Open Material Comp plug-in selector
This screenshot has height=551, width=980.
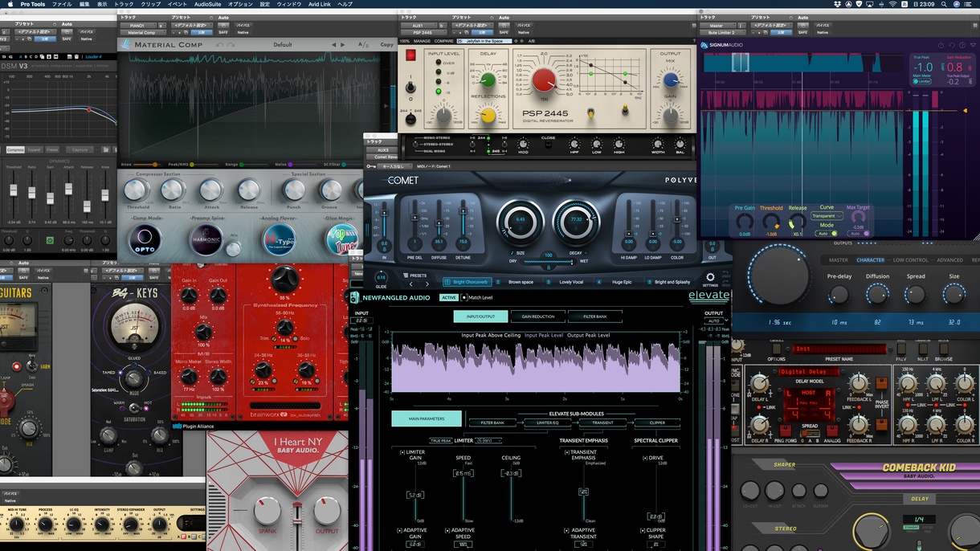click(142, 33)
